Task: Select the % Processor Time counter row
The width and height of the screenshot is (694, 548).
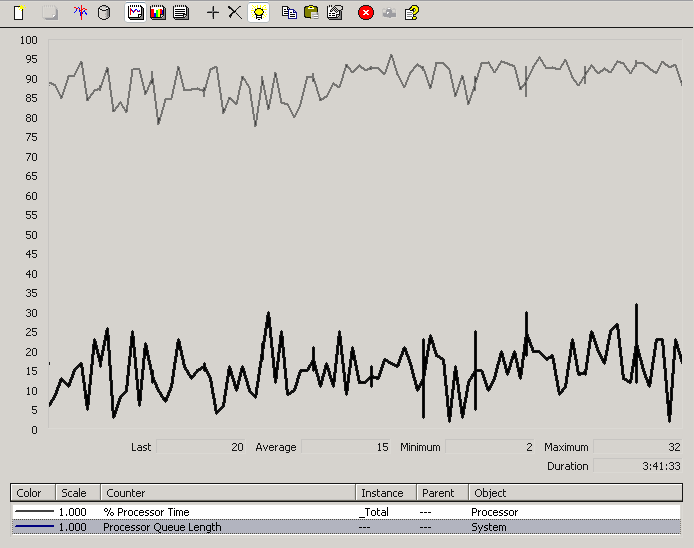Action: click(346, 512)
